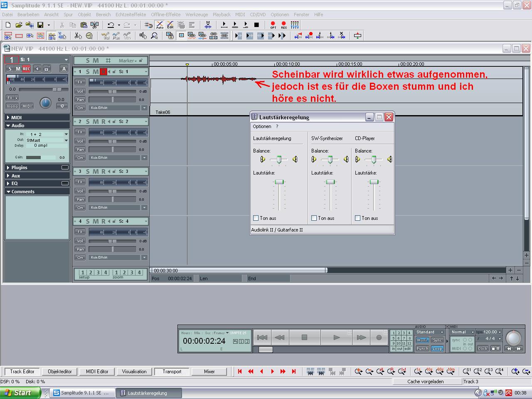Select the speaker scrub mouse tool
Image resolution: width=532 pixels, height=399 pixels.
click(x=143, y=36)
